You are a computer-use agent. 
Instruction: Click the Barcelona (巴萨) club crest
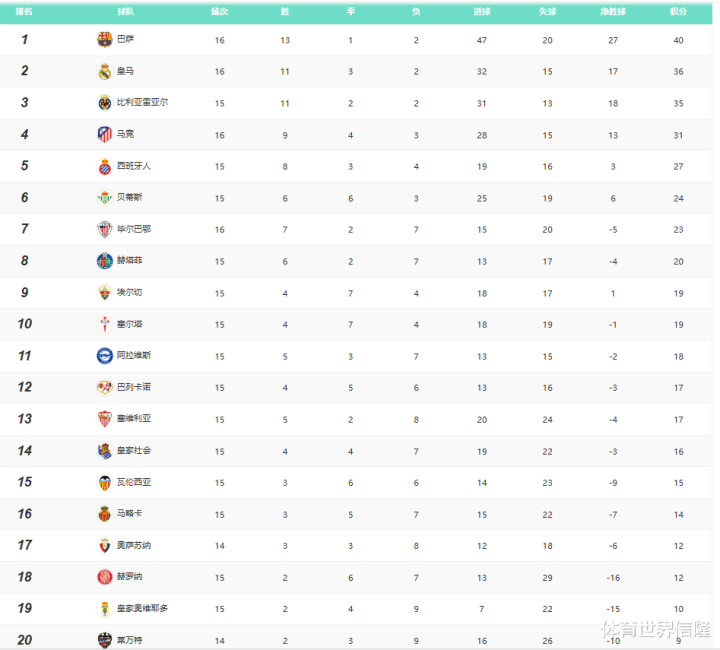tap(104, 39)
